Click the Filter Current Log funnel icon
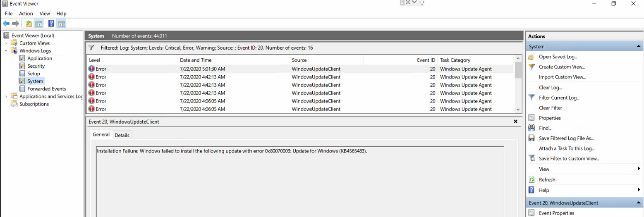 point(532,98)
